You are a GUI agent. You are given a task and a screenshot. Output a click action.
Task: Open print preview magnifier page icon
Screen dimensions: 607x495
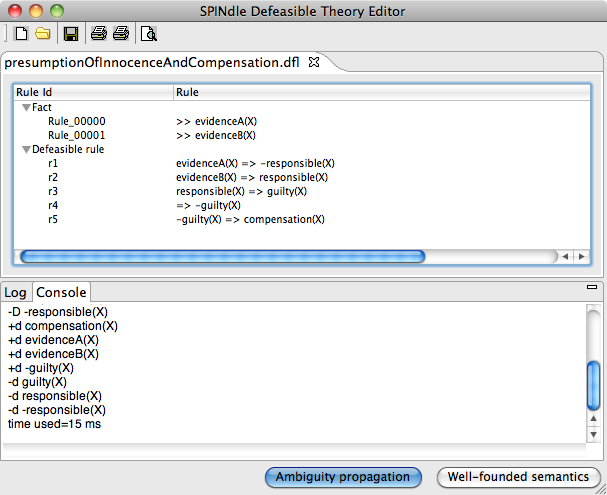(149, 34)
